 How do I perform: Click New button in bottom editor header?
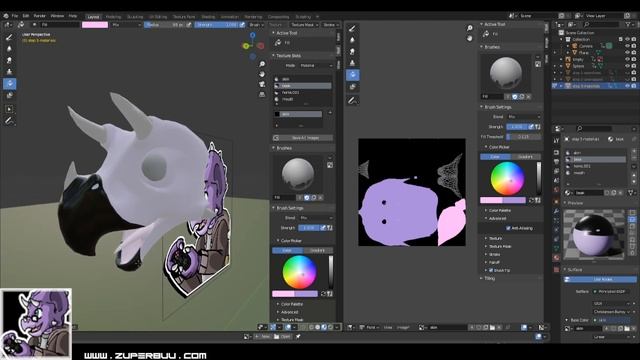click(x=263, y=337)
